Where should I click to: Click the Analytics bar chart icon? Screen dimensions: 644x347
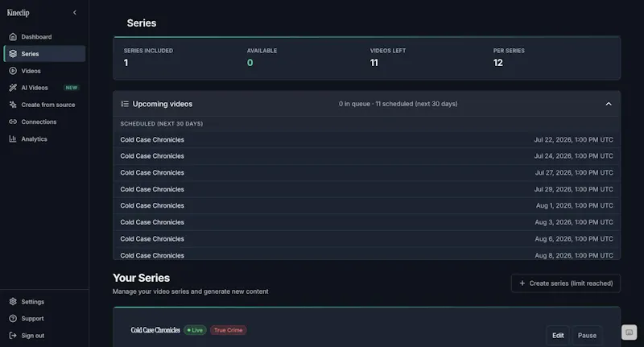pos(13,138)
